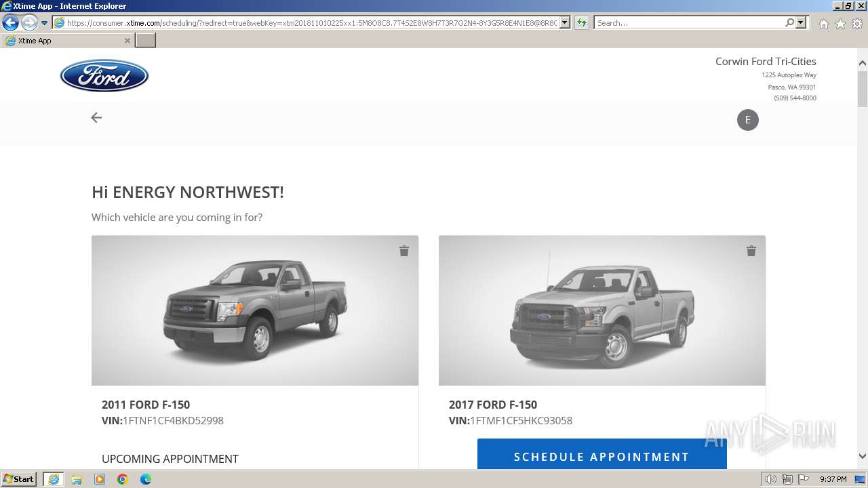Click the browser Forward button
This screenshot has height=488, width=868.
29,23
